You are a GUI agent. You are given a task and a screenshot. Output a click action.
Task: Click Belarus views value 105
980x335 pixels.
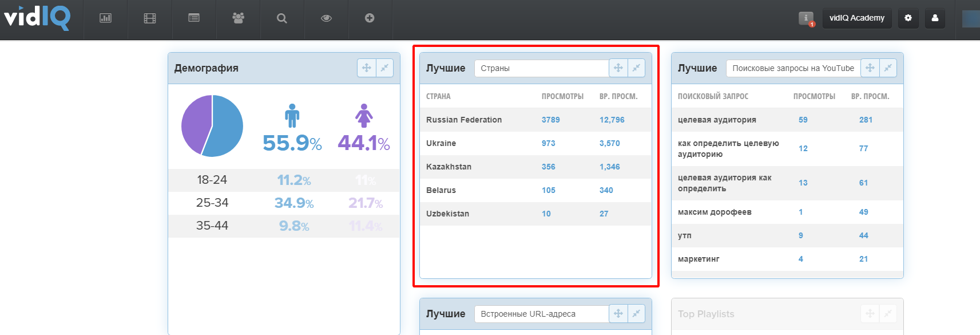coord(549,190)
